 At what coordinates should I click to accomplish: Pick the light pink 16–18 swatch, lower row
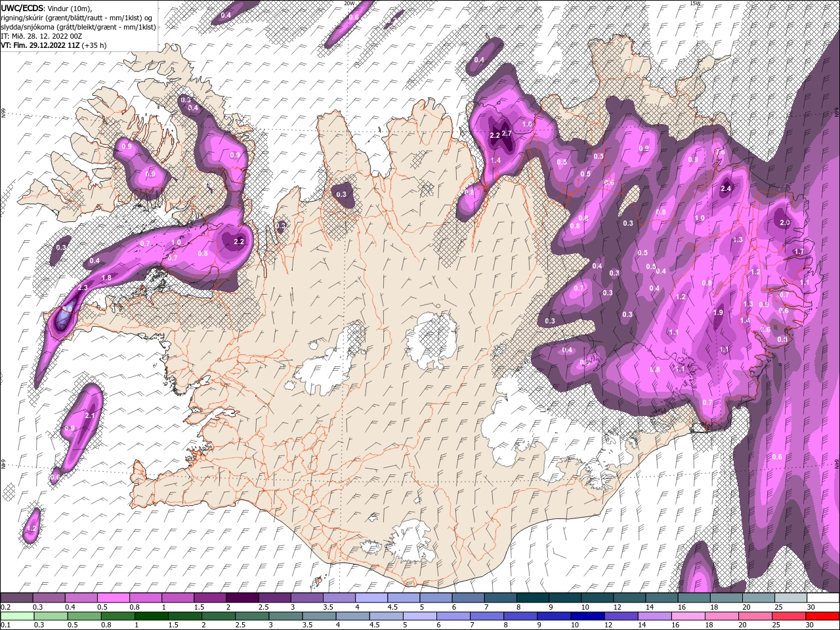(687, 616)
